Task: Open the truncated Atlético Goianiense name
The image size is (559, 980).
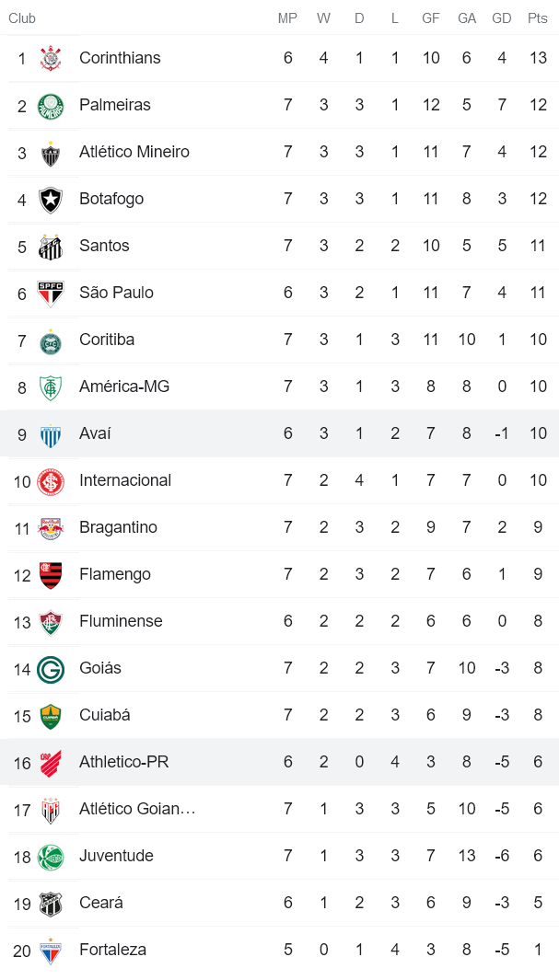Action: pyautogui.click(x=137, y=809)
